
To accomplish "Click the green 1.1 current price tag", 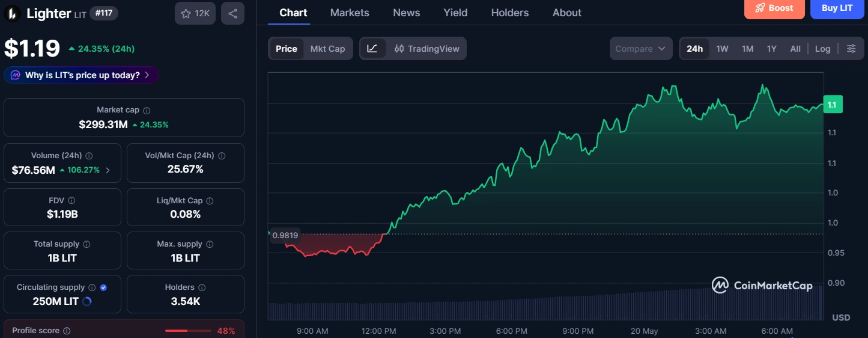I will [x=833, y=105].
